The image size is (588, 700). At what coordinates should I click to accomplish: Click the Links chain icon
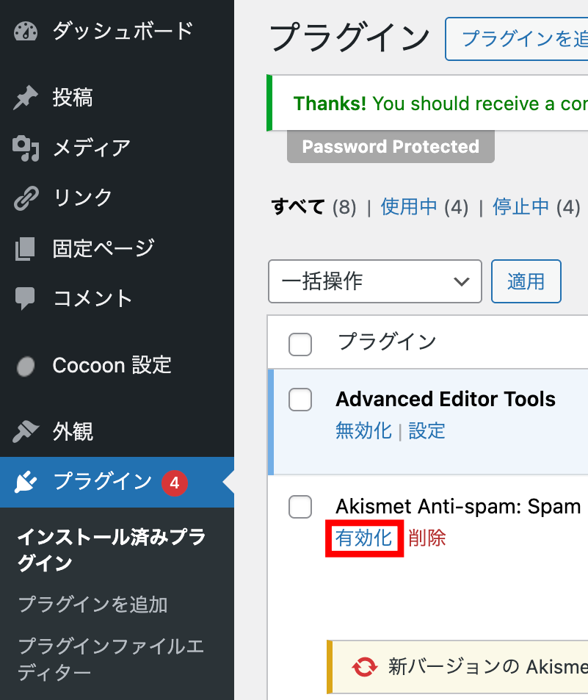click(x=25, y=198)
